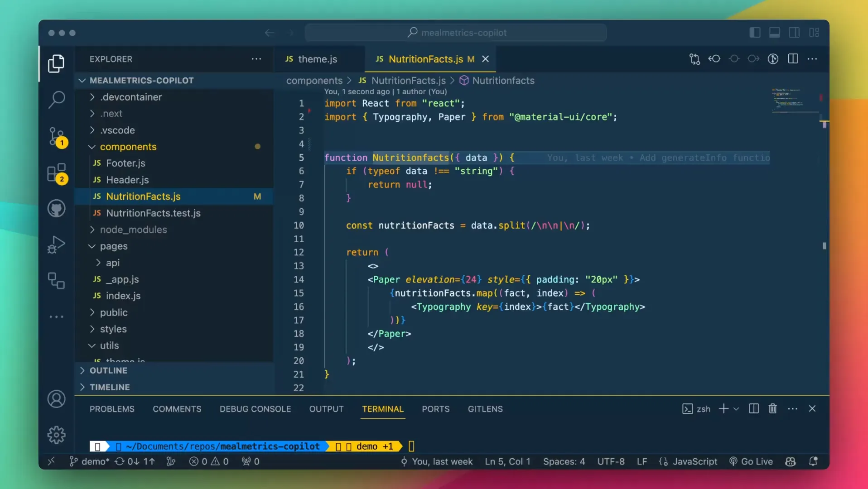The image size is (868, 489).
Task: Open _app.js in pages folder
Action: click(x=174, y=279)
